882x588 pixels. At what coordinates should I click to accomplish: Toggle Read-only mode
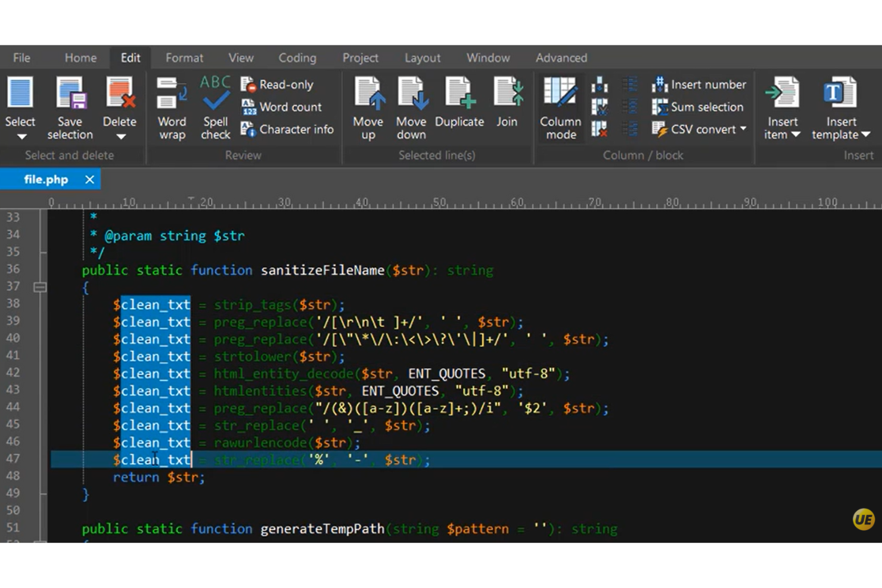coord(278,85)
